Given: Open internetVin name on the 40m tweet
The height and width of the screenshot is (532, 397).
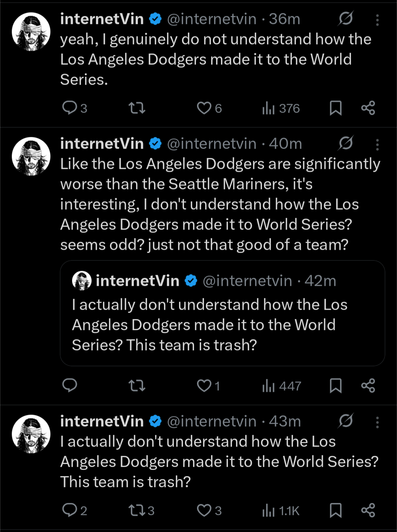Looking at the screenshot, I should pyautogui.click(x=102, y=143).
